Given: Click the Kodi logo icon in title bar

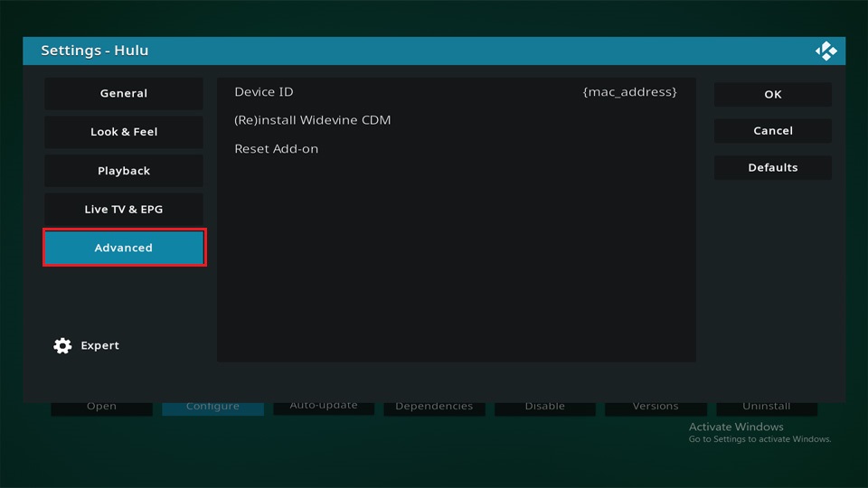Looking at the screenshot, I should [x=826, y=51].
